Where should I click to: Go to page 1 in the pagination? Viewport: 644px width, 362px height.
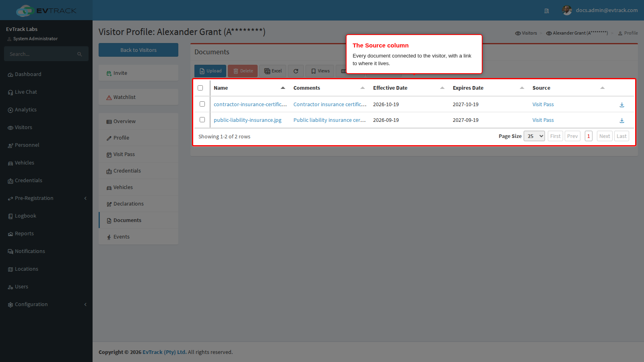pos(588,136)
